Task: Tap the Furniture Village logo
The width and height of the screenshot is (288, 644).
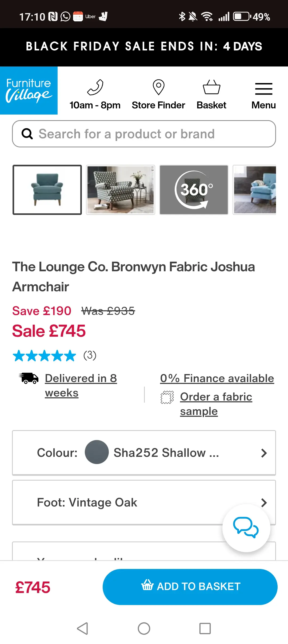Action: click(x=29, y=91)
